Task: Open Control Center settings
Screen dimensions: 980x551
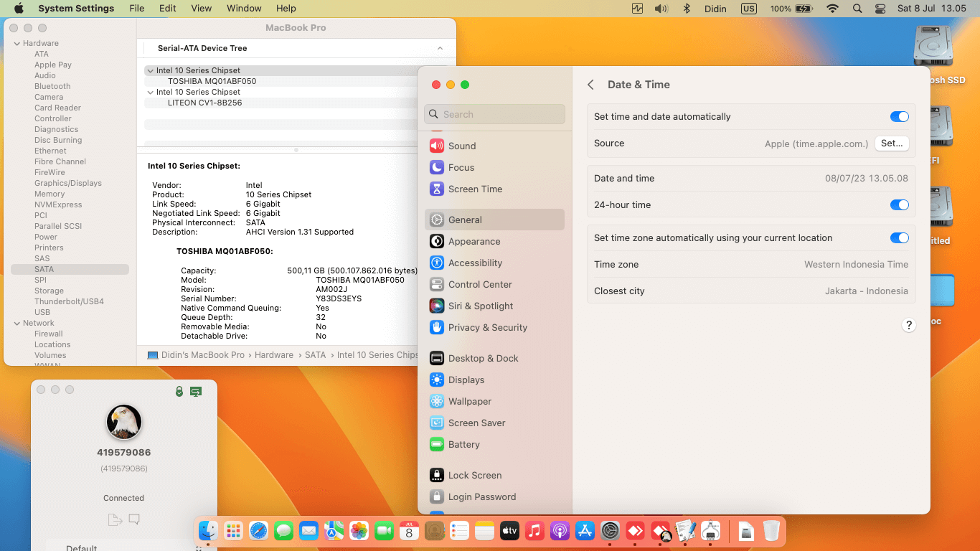Action: click(479, 284)
